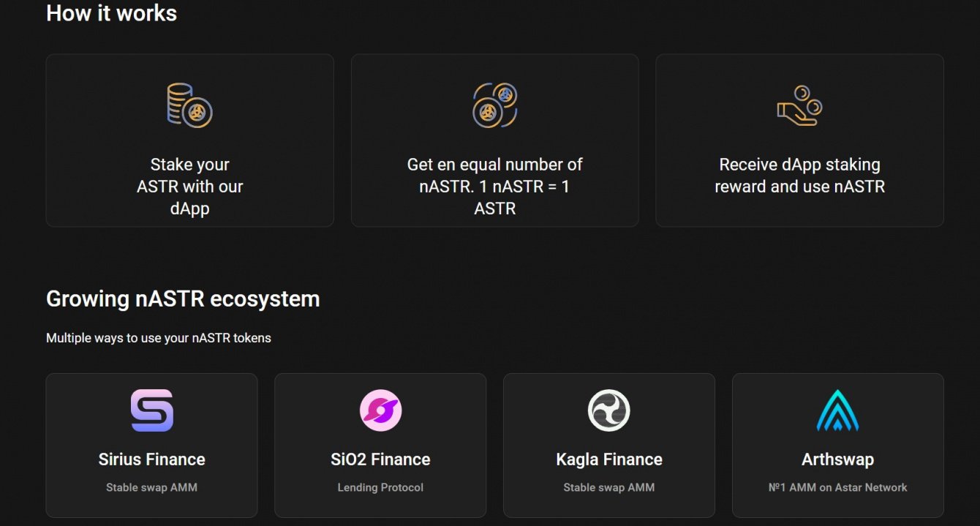Click the "How it works" heading
Screen dimensions: 980x526
click(x=111, y=12)
